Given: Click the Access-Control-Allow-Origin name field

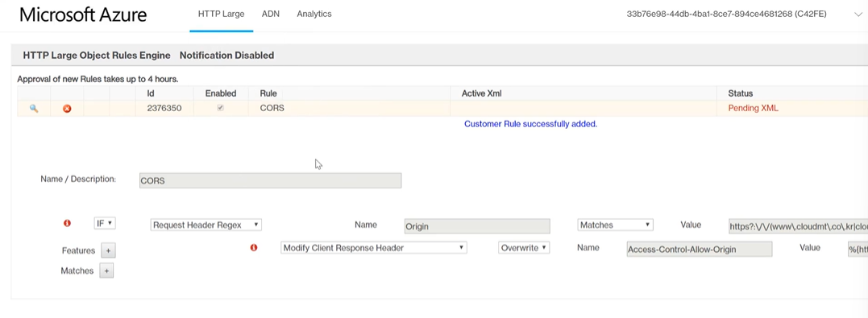Looking at the screenshot, I should 700,250.
